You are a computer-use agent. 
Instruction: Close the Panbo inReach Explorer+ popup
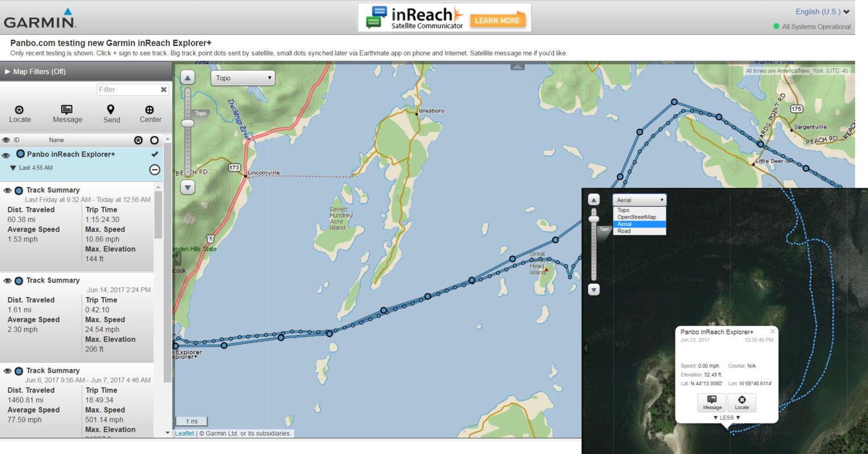pos(773,331)
